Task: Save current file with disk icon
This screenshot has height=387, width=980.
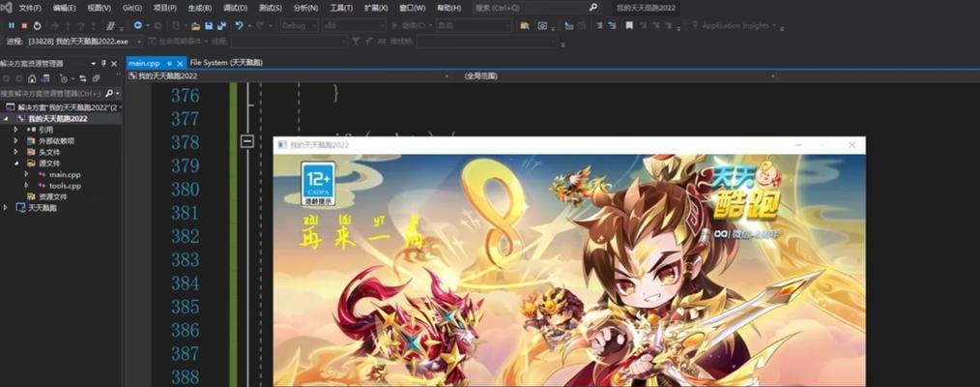Action: coord(209,25)
